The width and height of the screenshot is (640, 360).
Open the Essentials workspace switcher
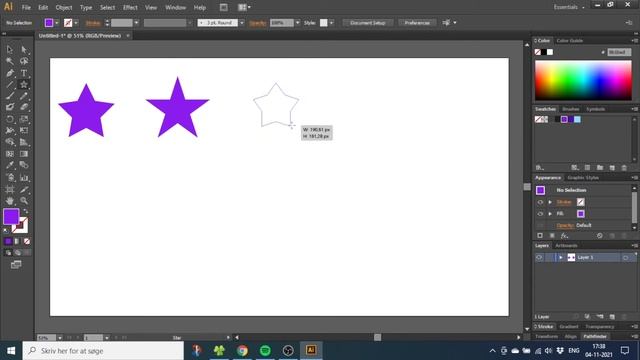[x=569, y=7]
